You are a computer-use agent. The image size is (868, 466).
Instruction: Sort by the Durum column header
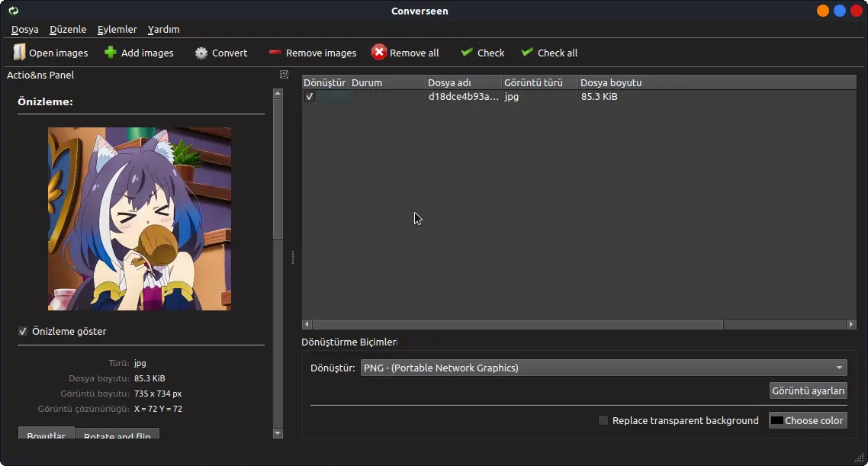point(387,82)
